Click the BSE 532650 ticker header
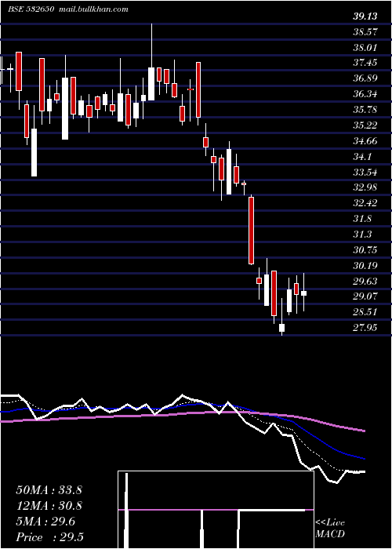 pos(31,9)
